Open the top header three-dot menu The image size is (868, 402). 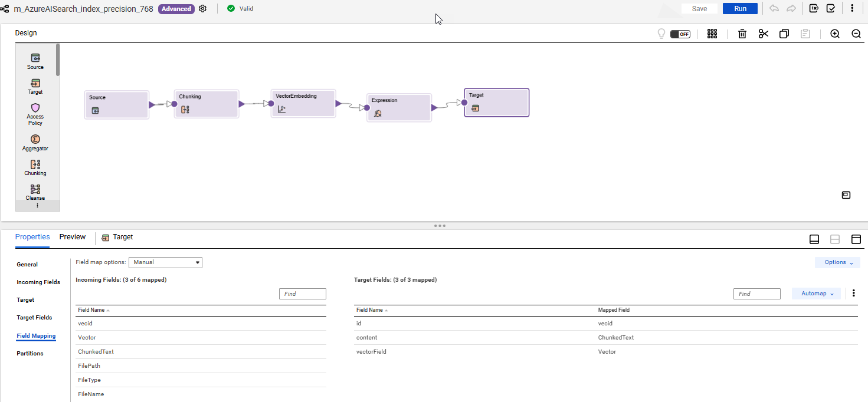[852, 9]
